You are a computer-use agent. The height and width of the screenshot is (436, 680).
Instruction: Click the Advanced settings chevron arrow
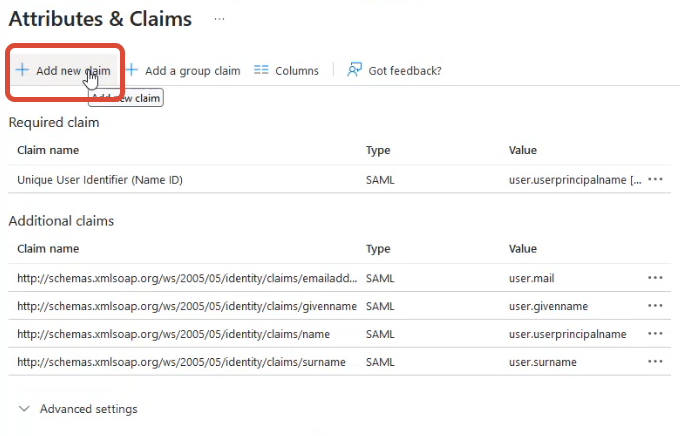[x=24, y=409]
